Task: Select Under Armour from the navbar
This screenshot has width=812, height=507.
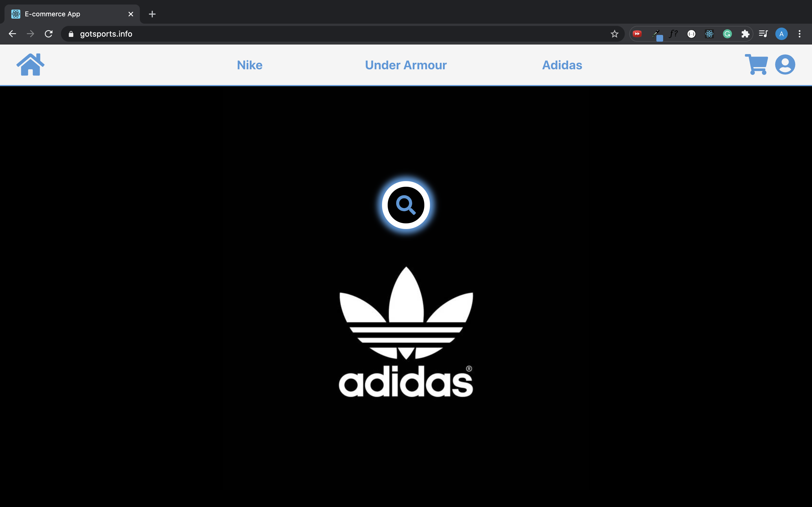Action: pyautogui.click(x=405, y=65)
